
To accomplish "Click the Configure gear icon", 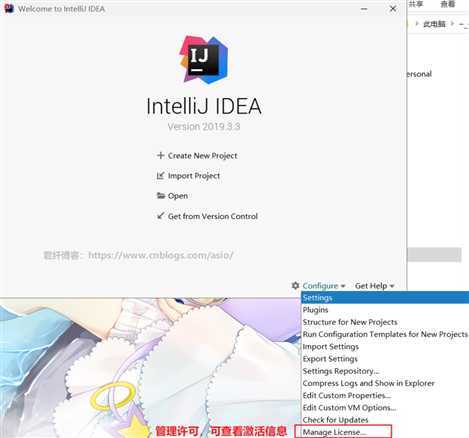I will pyautogui.click(x=295, y=286).
